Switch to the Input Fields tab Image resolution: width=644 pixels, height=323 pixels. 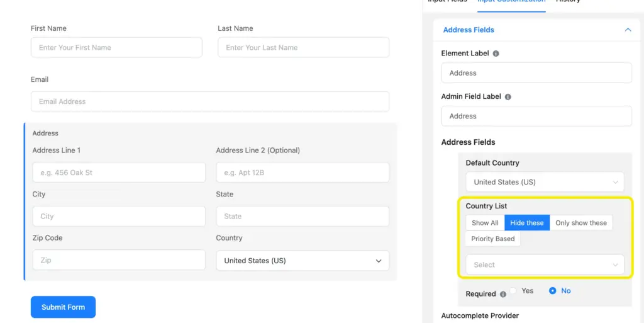[x=447, y=1]
